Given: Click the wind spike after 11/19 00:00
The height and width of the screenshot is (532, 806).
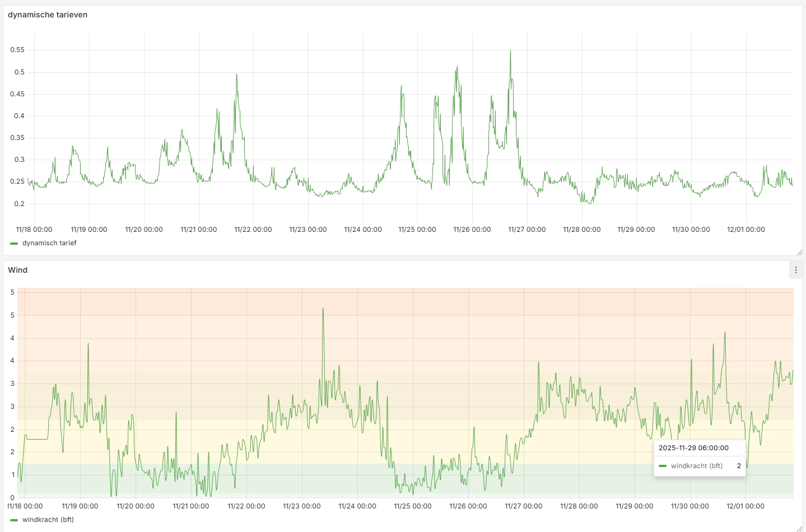Looking at the screenshot, I should tap(88, 344).
